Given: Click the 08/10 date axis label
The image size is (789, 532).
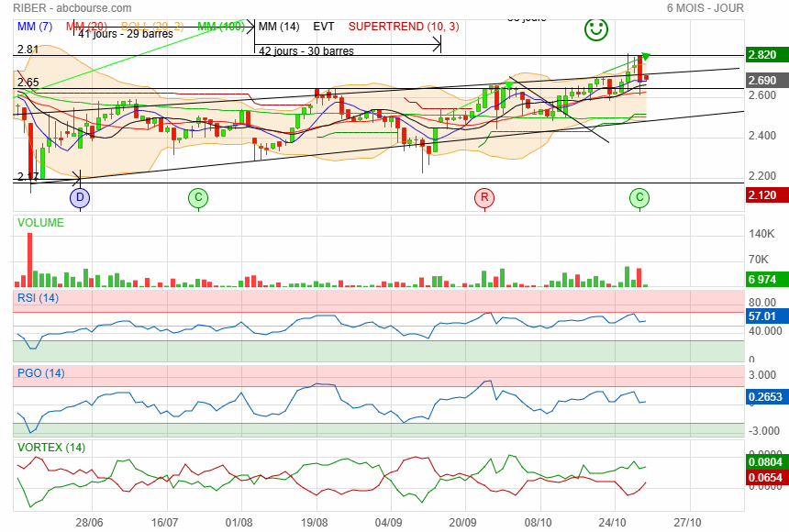Looking at the screenshot, I should 538,523.
